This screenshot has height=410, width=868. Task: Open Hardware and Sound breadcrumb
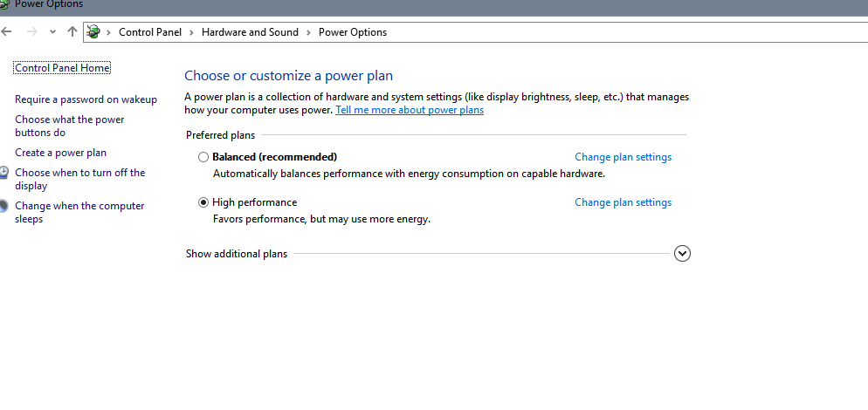[x=250, y=32]
